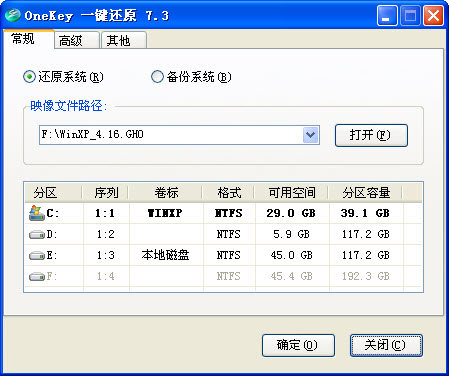Confirm with the 确定(O) button
This screenshot has height=376, width=449.
coord(298,345)
